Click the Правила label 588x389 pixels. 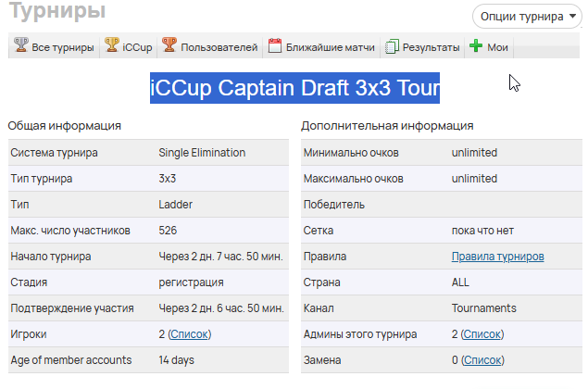(325, 257)
